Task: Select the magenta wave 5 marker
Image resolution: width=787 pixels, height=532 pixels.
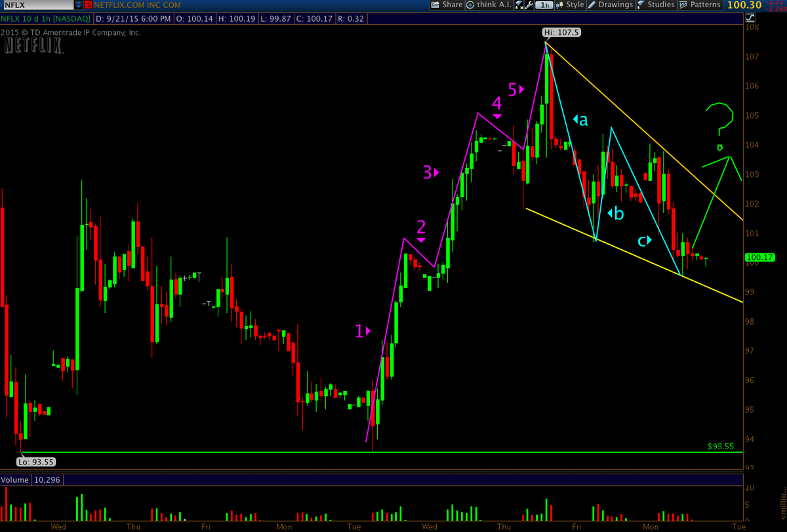Action: (517, 89)
